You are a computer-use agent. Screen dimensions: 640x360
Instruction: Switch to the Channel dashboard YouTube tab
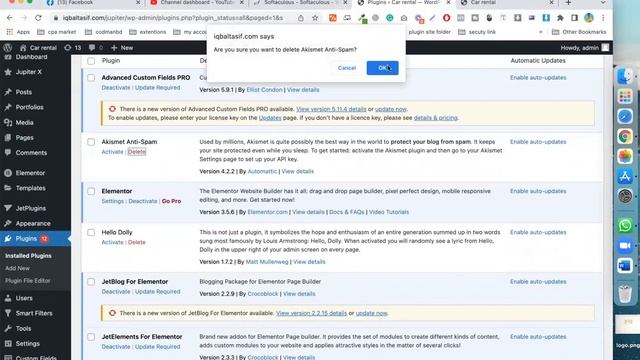click(196, 2)
